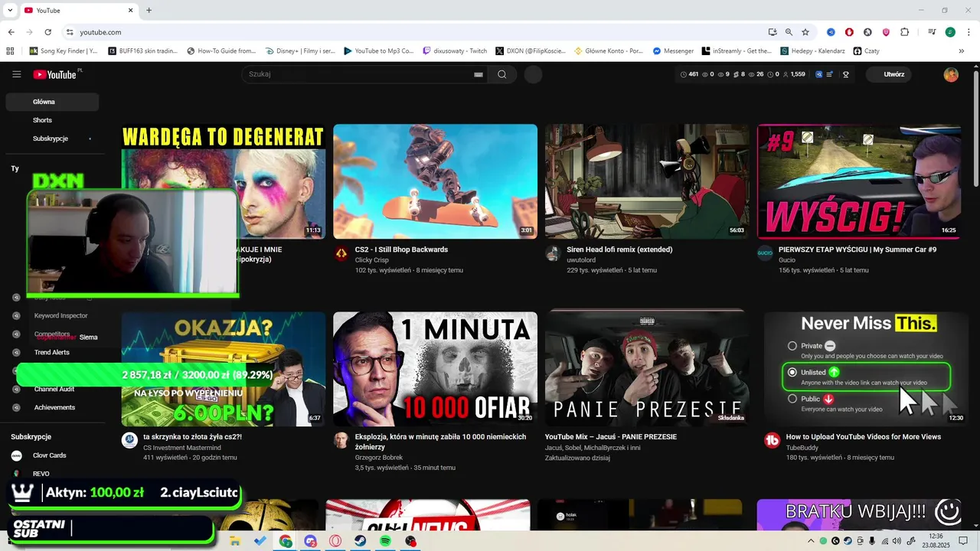Click the red adblock extension icon
The image size is (980, 551).
[x=849, y=32]
